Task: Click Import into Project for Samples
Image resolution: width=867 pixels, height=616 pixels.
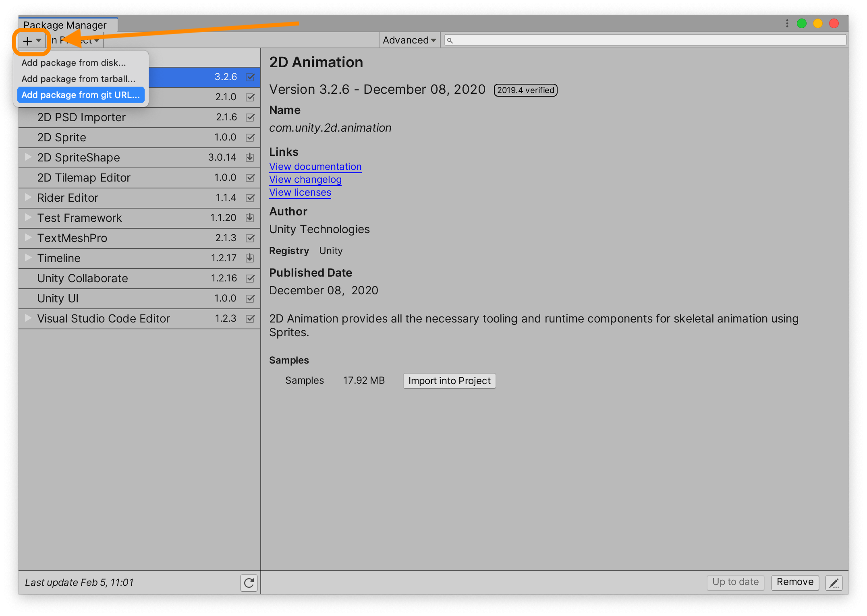Action: (449, 380)
